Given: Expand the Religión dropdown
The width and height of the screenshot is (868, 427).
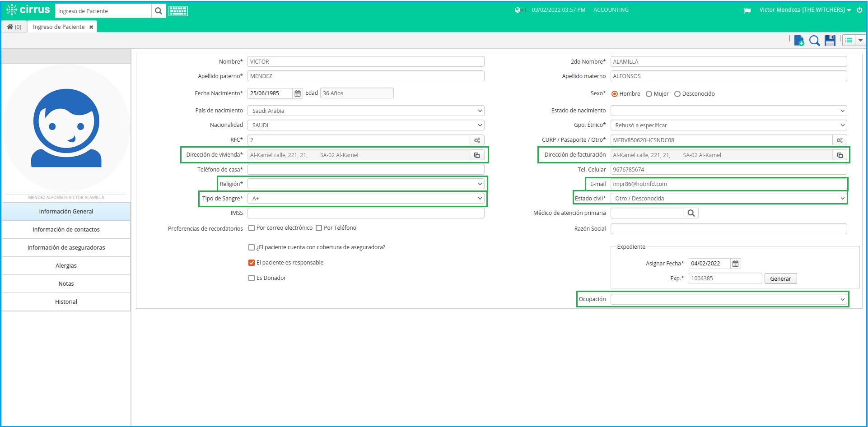Looking at the screenshot, I should (366, 184).
